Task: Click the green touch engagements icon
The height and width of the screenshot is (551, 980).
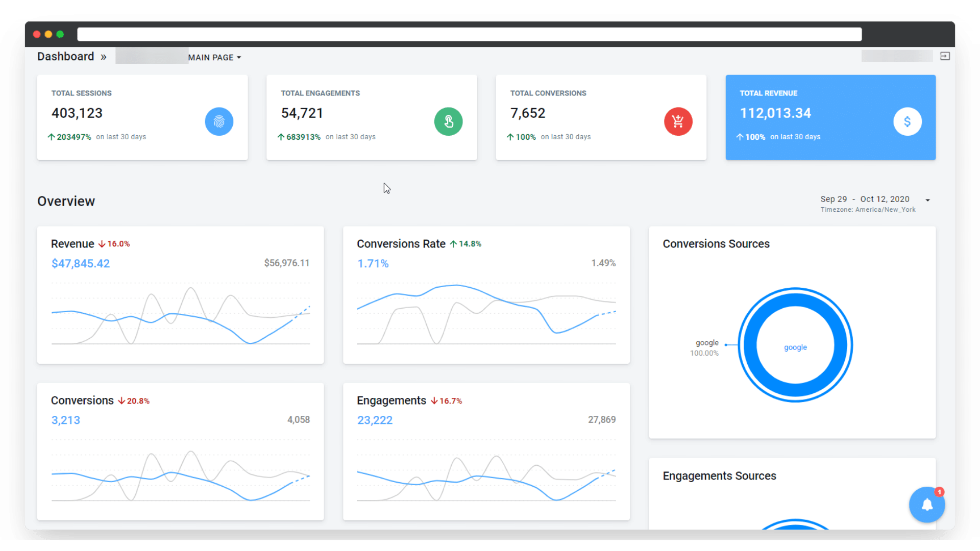Action: point(448,121)
